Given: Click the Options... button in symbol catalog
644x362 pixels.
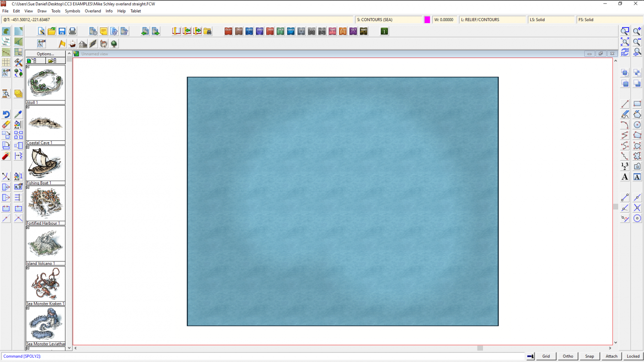Looking at the screenshot, I should (46, 54).
